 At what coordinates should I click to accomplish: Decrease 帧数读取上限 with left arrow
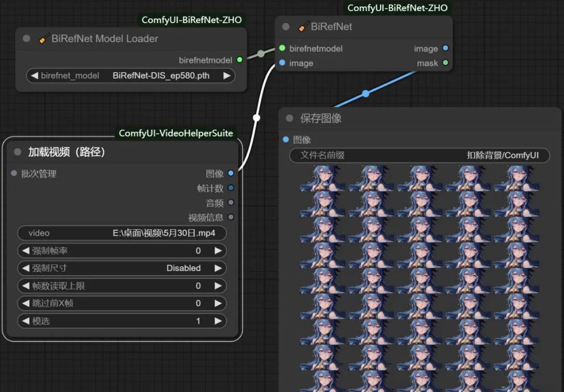tap(26, 286)
